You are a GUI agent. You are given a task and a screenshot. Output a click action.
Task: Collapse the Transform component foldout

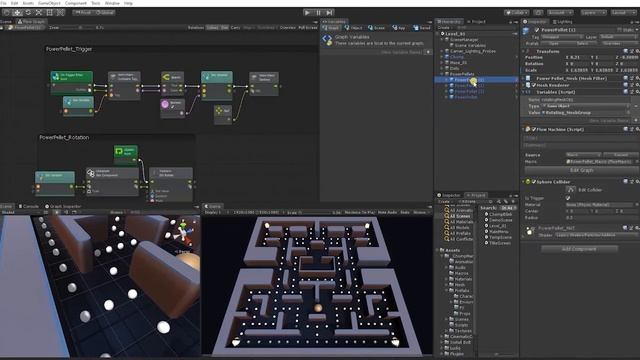524,51
